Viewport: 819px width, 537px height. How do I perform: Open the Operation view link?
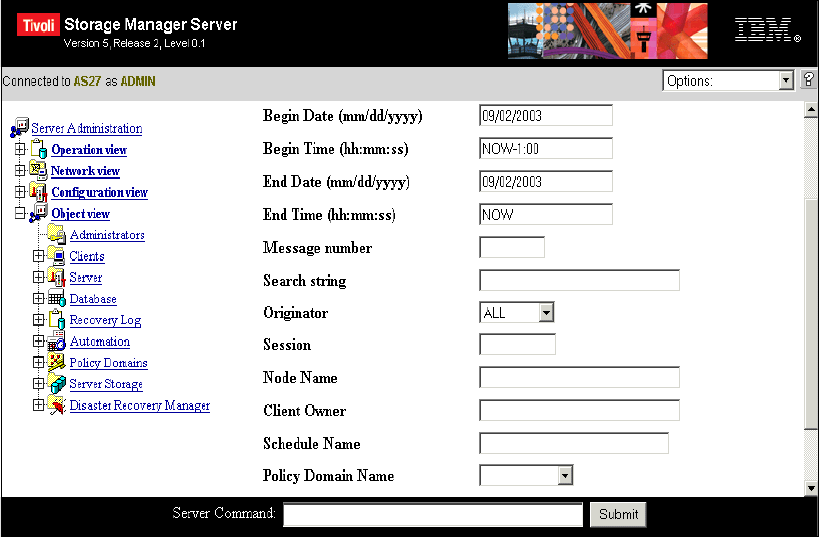pos(89,150)
